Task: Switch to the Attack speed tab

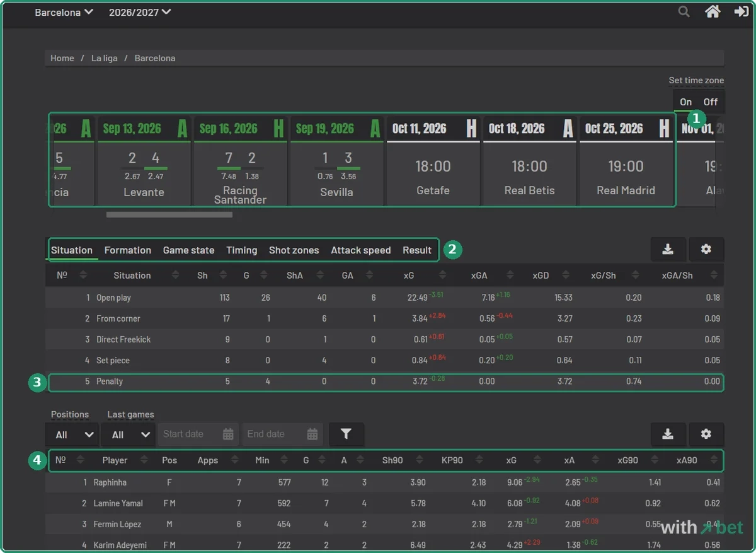Action: pyautogui.click(x=361, y=250)
